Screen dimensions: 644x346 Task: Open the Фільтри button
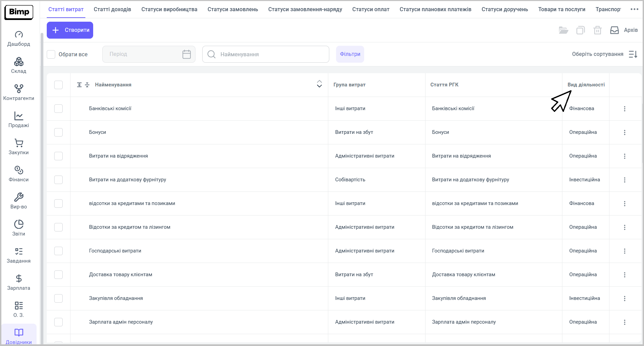click(x=350, y=54)
